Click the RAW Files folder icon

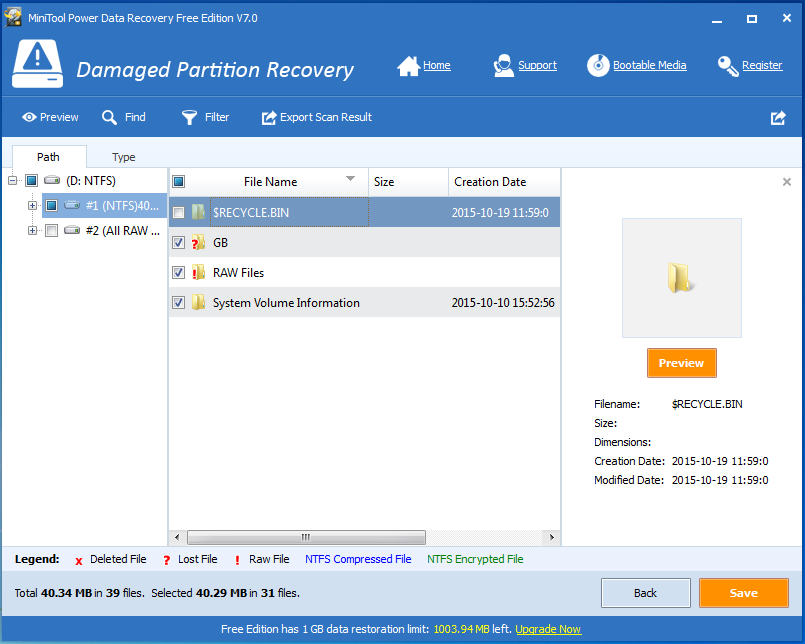click(198, 272)
